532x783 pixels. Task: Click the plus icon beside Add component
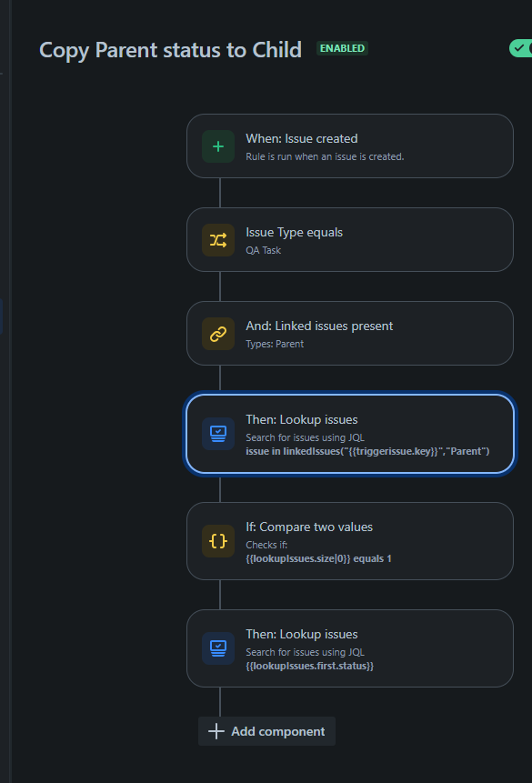pyautogui.click(x=216, y=731)
